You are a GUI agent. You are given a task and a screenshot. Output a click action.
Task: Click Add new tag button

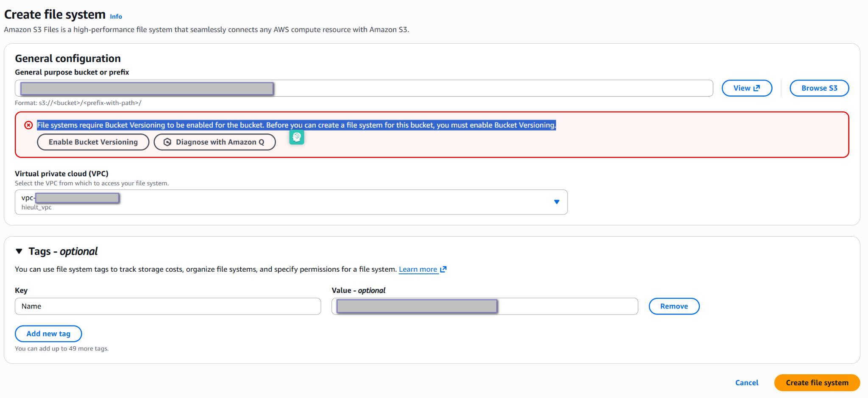[48, 334]
